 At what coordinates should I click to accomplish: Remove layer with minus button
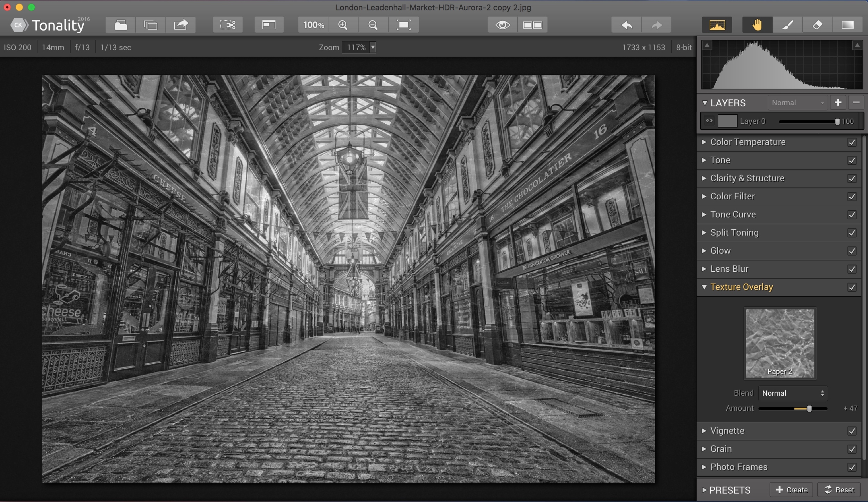856,102
